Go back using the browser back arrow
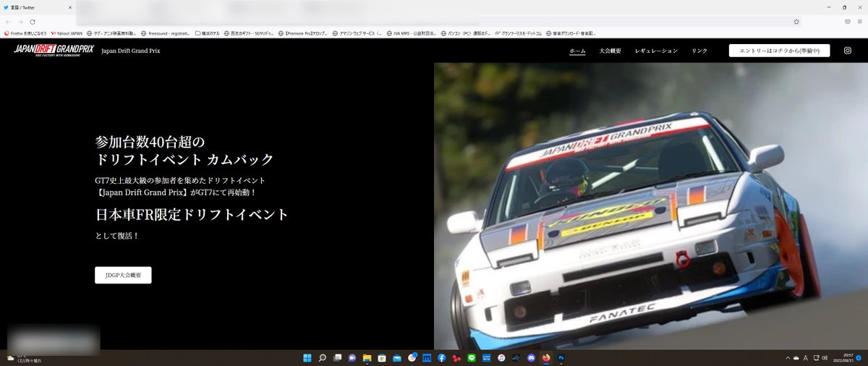This screenshot has width=868, height=366. [x=8, y=22]
